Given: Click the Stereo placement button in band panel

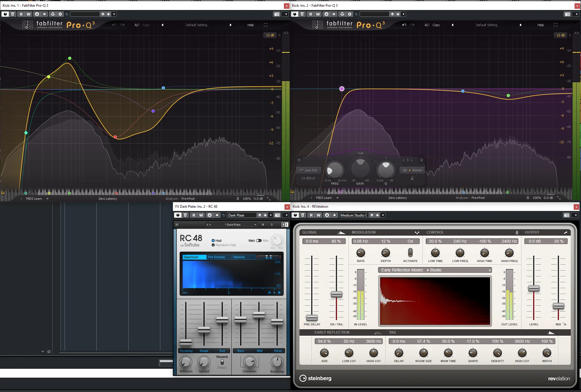Looking at the screenshot, I should pos(412,170).
